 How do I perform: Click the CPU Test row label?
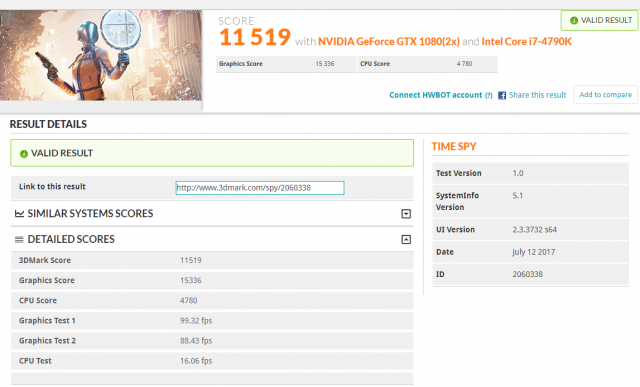[x=35, y=361]
